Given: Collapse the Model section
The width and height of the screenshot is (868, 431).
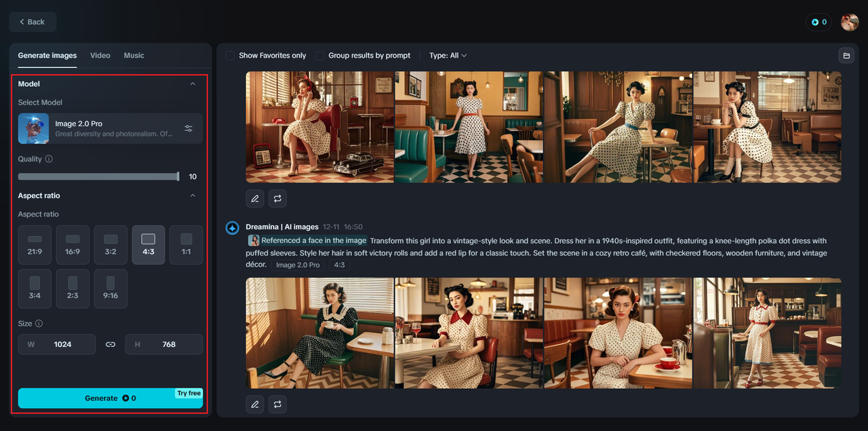Looking at the screenshot, I should [x=193, y=84].
